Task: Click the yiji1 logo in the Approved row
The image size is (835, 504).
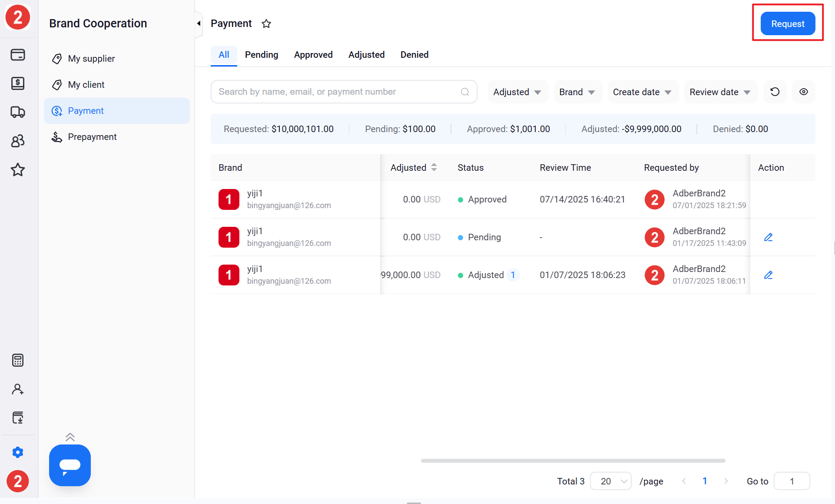Action: click(x=229, y=199)
